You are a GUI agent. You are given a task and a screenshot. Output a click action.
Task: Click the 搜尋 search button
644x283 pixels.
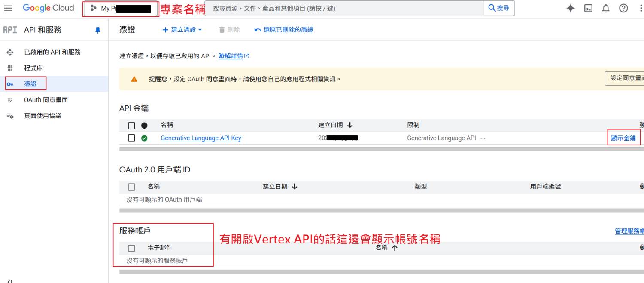tap(499, 8)
